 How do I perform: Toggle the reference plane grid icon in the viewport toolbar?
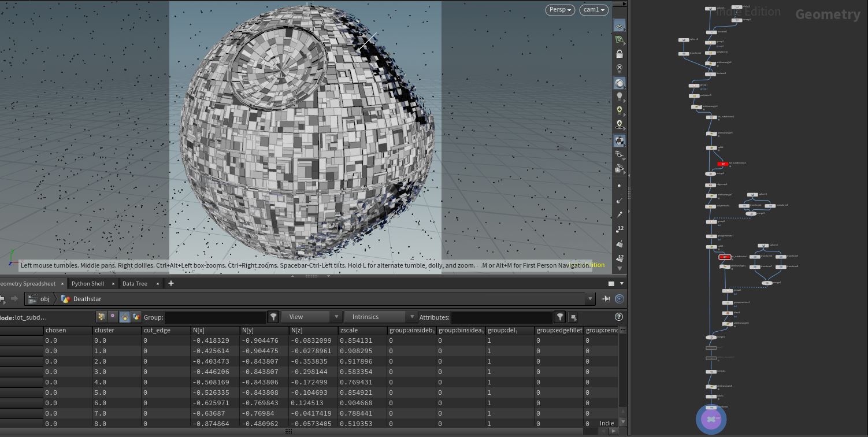(x=619, y=26)
